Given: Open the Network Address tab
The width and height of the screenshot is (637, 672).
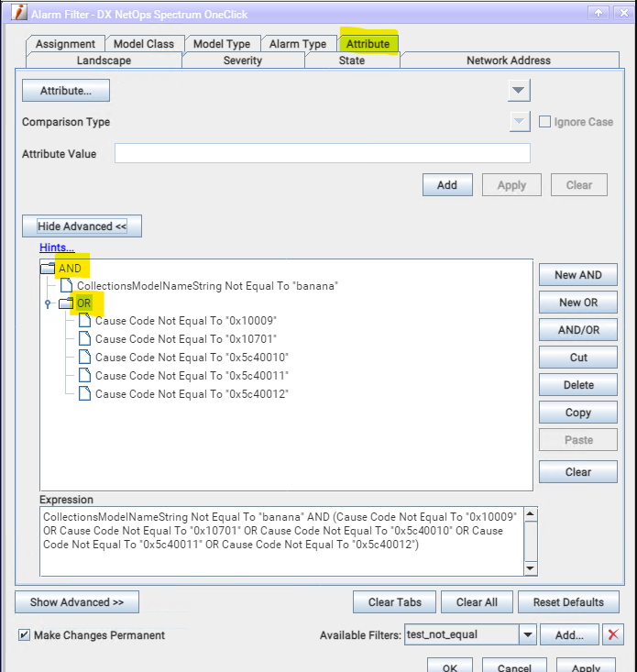Looking at the screenshot, I should pos(509,61).
